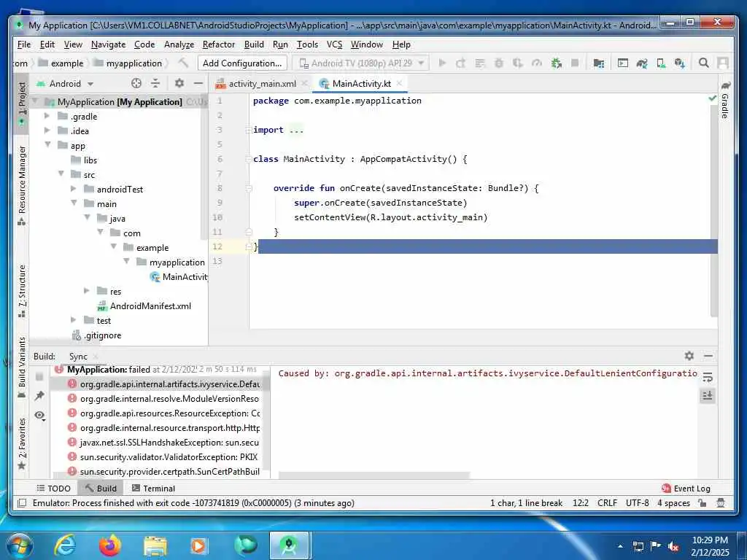Open the SDK Manager icon

[680, 63]
